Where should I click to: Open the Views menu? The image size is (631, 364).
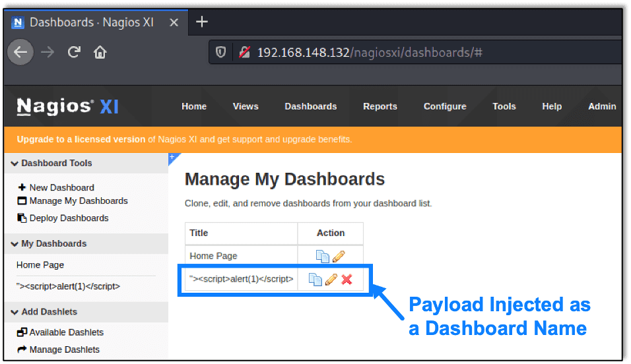click(246, 106)
